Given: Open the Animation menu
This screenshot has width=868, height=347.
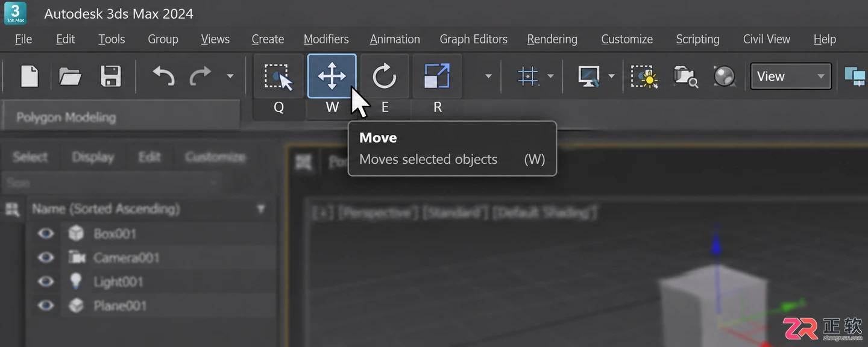Looking at the screenshot, I should pyautogui.click(x=395, y=39).
